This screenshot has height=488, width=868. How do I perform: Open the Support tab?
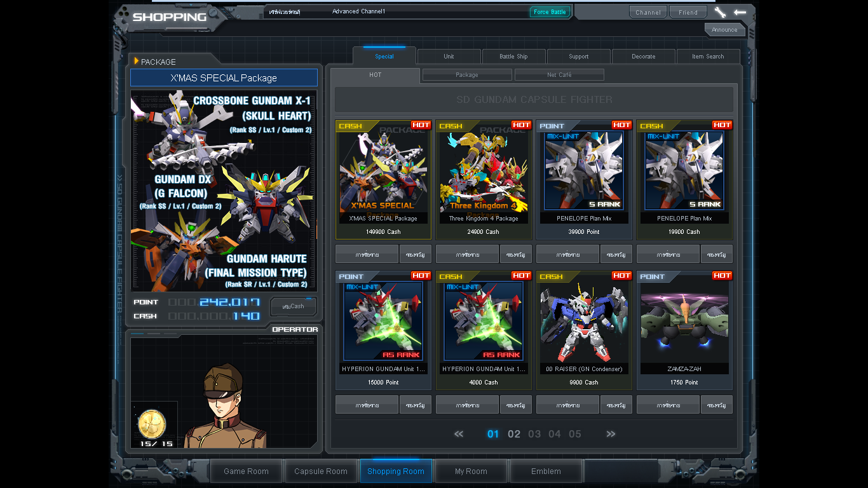coord(578,57)
